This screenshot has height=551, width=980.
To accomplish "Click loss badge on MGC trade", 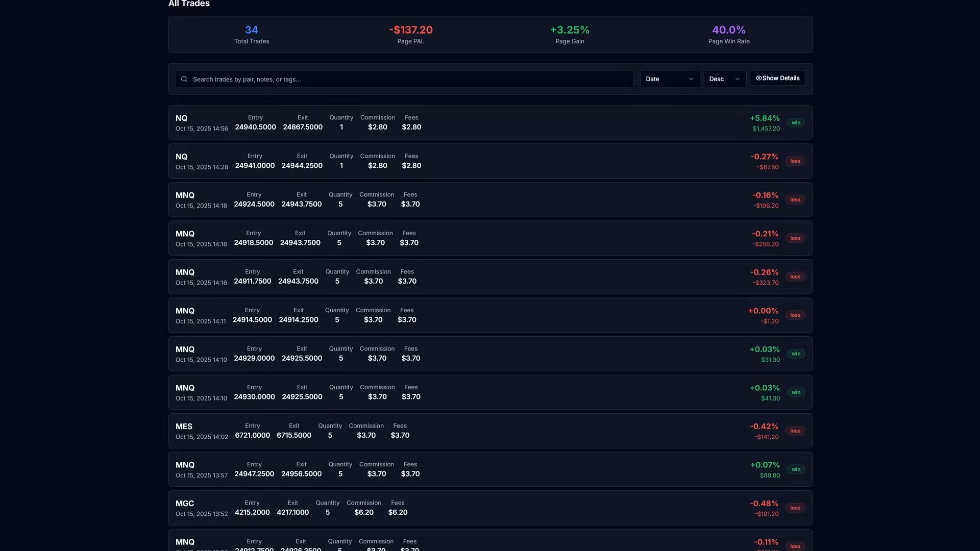I will pyautogui.click(x=795, y=508).
